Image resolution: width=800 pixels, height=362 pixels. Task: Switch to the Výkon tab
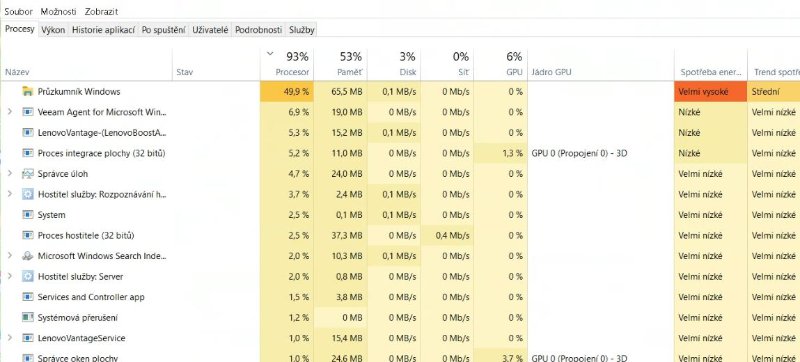pos(53,30)
